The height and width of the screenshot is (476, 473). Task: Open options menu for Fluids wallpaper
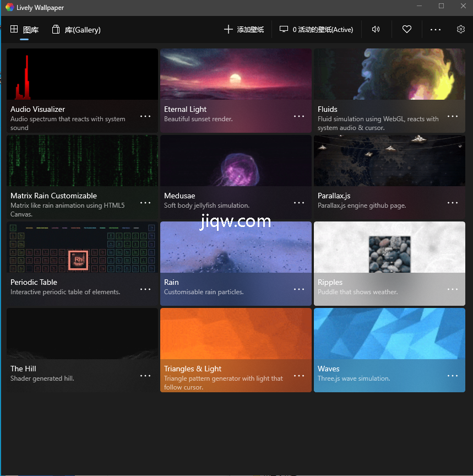coord(453,116)
